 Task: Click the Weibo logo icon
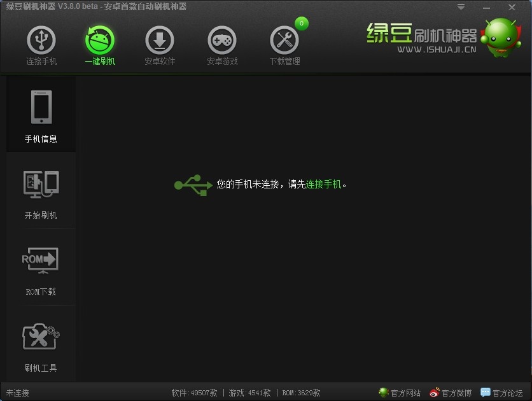click(x=434, y=393)
